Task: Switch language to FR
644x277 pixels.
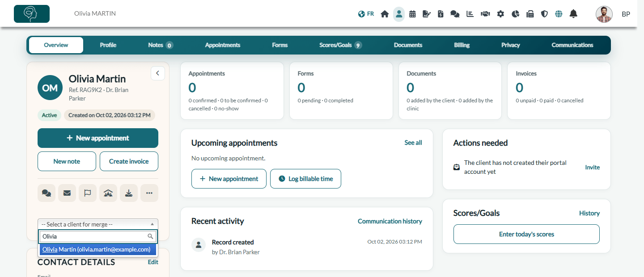Action: (x=366, y=14)
